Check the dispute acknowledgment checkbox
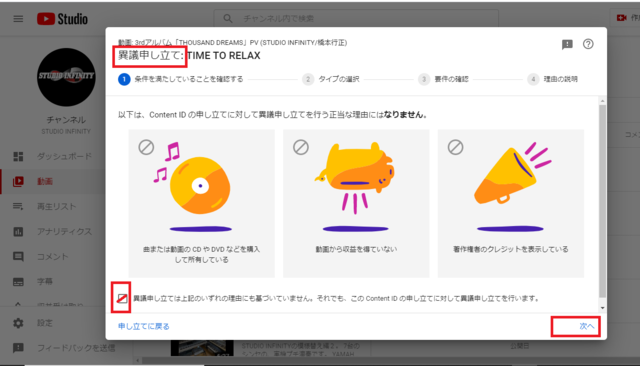Screen dimensions: 640x366 click(122, 298)
